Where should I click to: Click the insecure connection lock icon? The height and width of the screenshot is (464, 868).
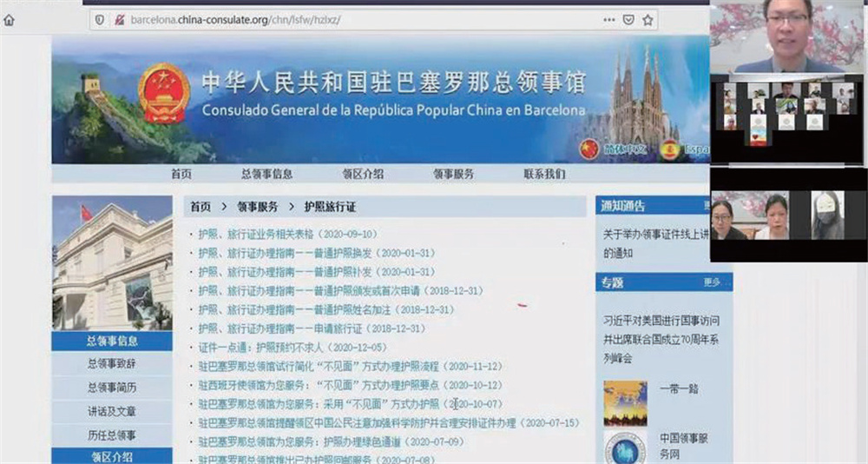click(x=118, y=20)
